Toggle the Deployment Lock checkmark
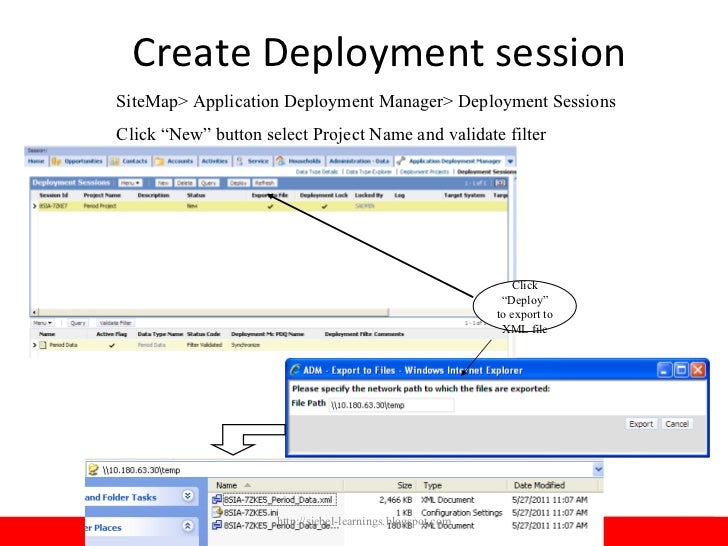Image resolution: width=728 pixels, height=546 pixels. tap(324, 207)
